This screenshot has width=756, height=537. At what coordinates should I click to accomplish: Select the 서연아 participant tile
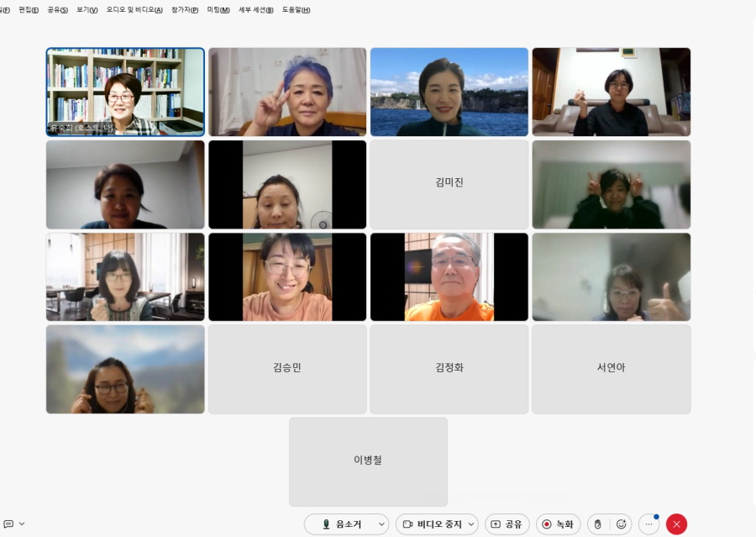point(611,369)
